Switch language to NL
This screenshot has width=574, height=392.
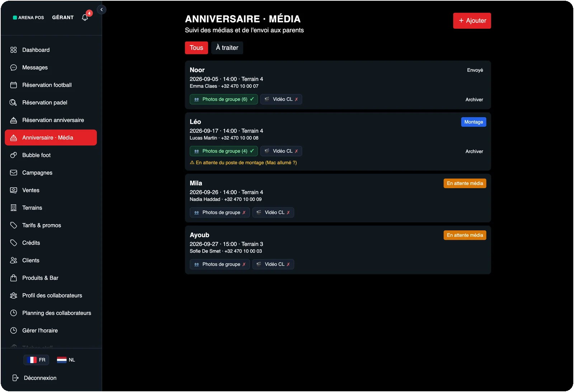click(x=66, y=360)
